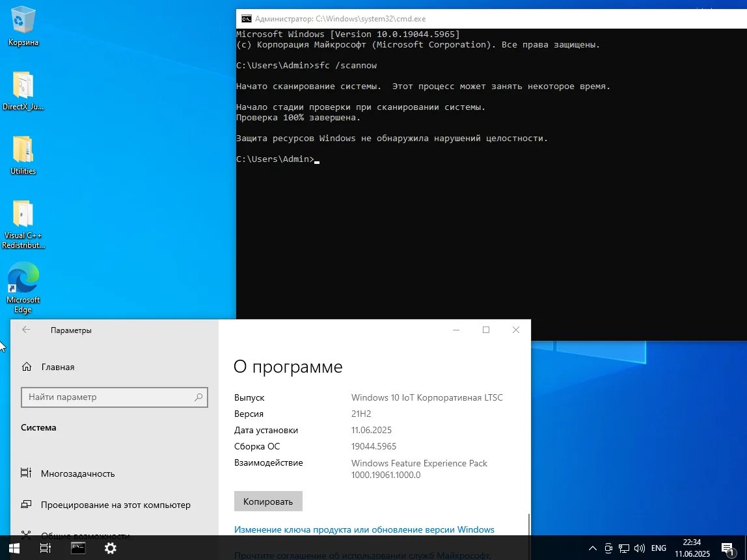Launch Microsoft Edge from the desktop shortcut

(x=23, y=287)
